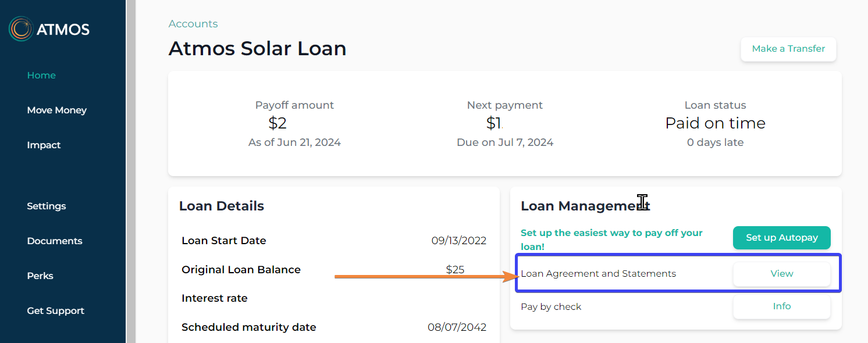868x343 pixels.
Task: Go to Home in sidebar
Action: (41, 76)
